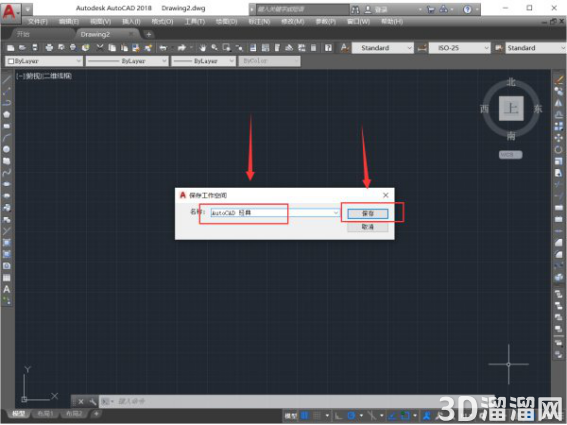Click the new drawing tab plus button
The width and height of the screenshot is (567, 425).
click(149, 34)
